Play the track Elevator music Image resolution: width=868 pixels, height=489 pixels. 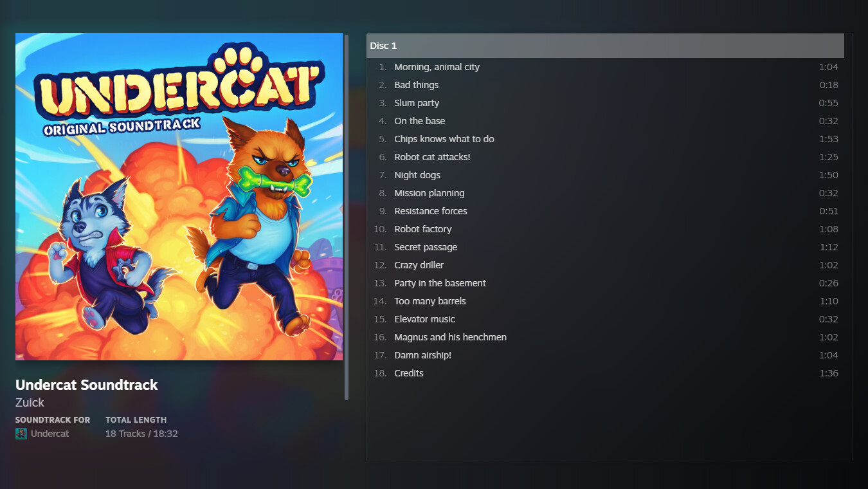[x=424, y=318]
